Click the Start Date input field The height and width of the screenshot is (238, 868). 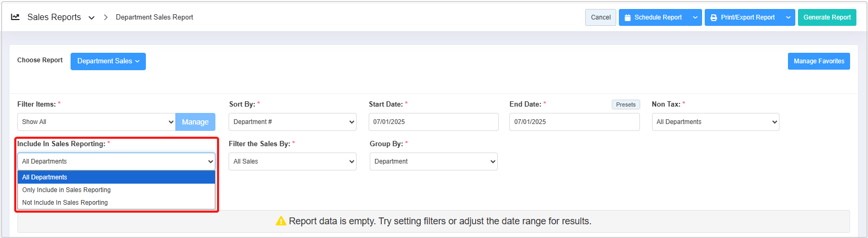[433, 122]
